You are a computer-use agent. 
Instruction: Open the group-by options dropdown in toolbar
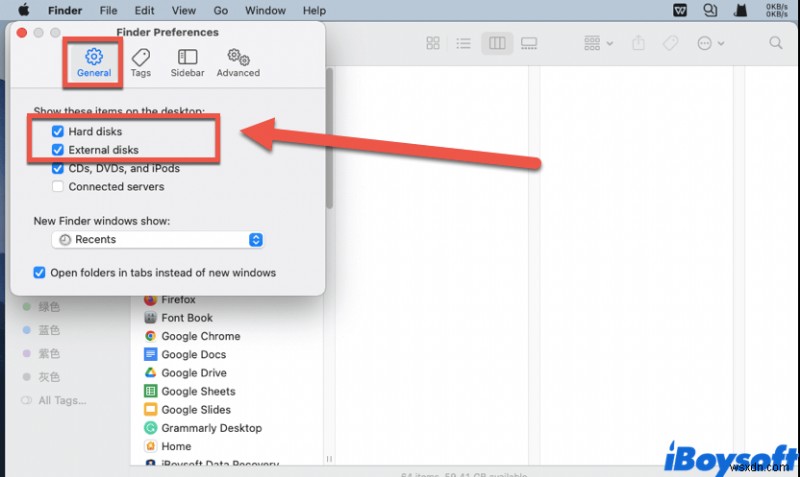[598, 43]
